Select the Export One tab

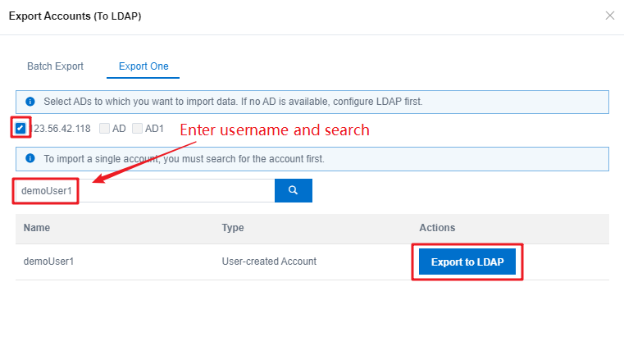pos(143,66)
